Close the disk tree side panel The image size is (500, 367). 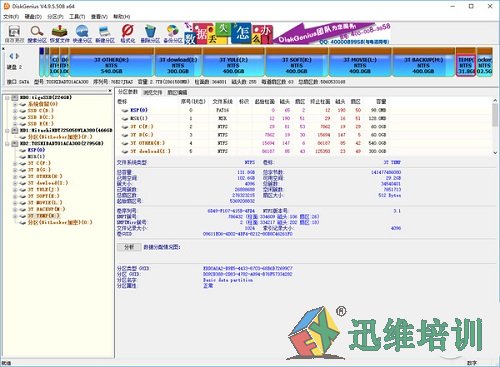click(x=110, y=91)
